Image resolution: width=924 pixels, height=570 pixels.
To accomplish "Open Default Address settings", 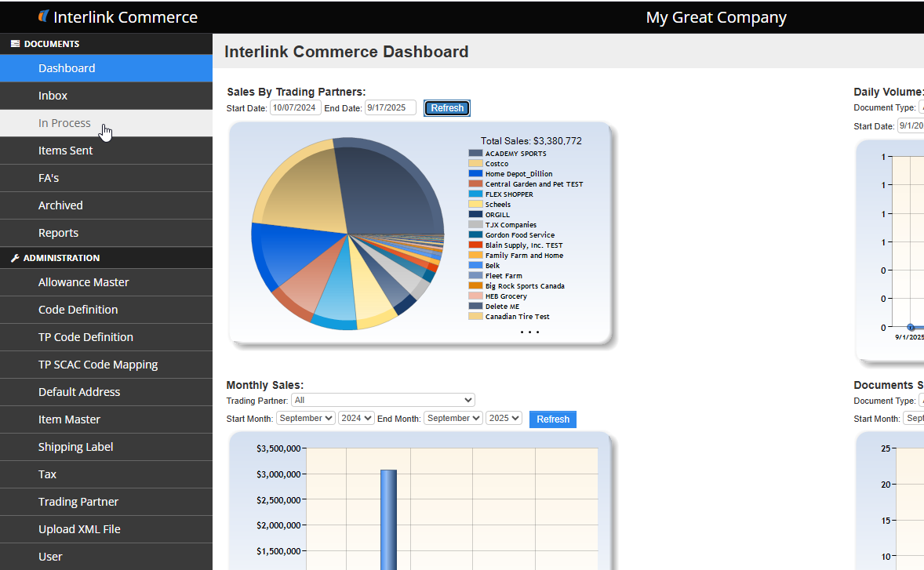I will click(106, 392).
